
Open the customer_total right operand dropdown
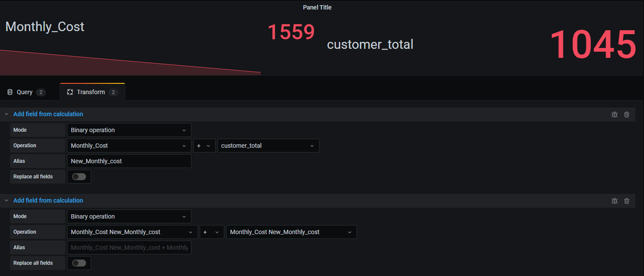click(x=268, y=146)
